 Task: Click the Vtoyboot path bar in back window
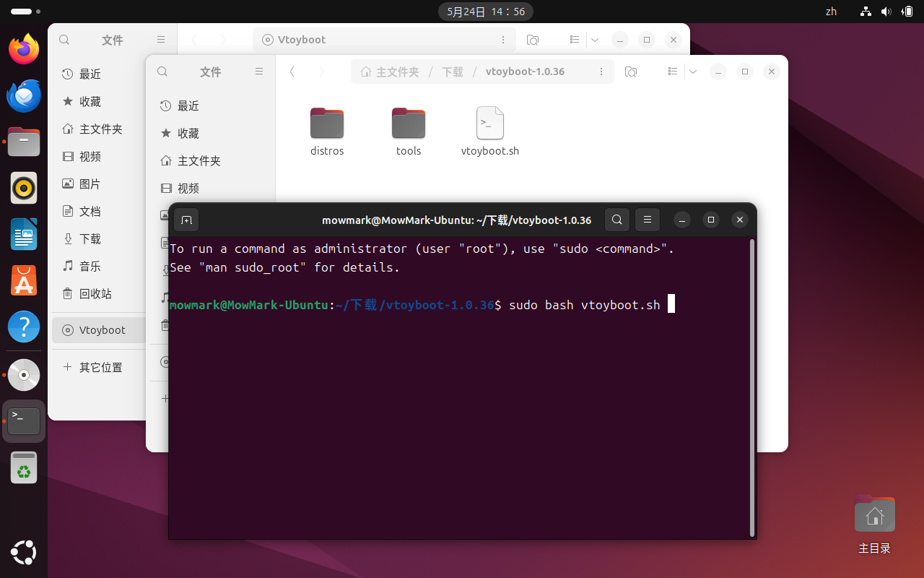(384, 40)
